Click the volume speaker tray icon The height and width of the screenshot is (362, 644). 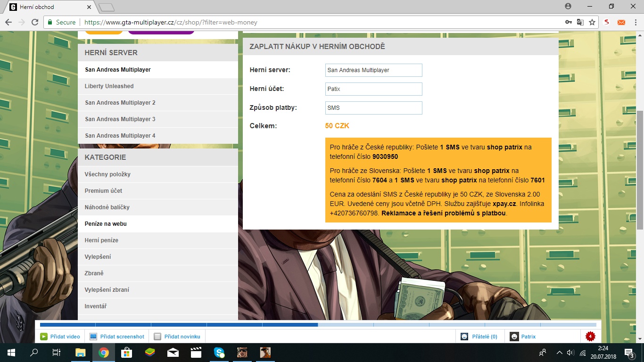(571, 352)
